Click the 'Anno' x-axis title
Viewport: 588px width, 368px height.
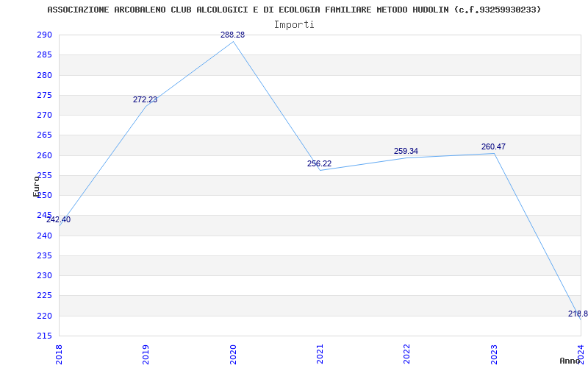coord(570,361)
